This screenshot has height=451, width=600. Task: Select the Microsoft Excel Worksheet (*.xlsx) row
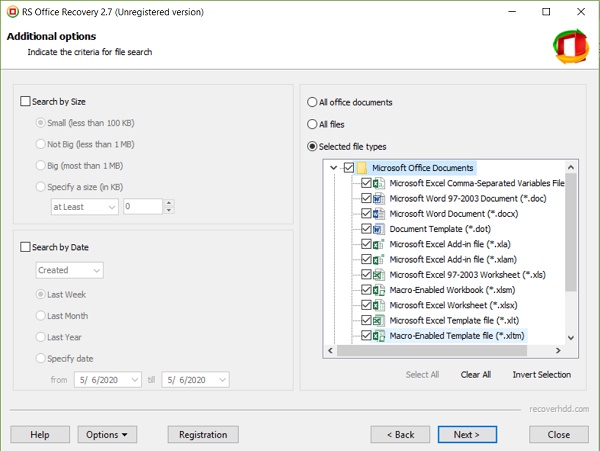pos(453,305)
